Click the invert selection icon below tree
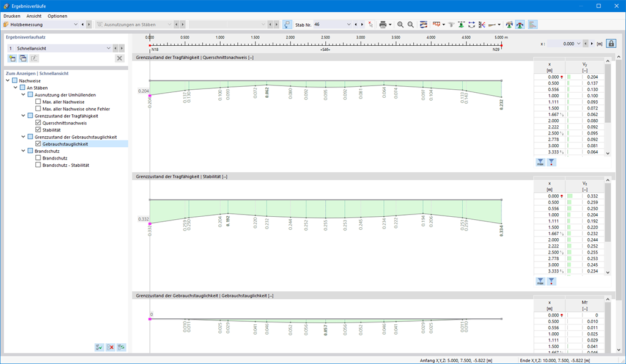626x364 pixels. click(122, 348)
